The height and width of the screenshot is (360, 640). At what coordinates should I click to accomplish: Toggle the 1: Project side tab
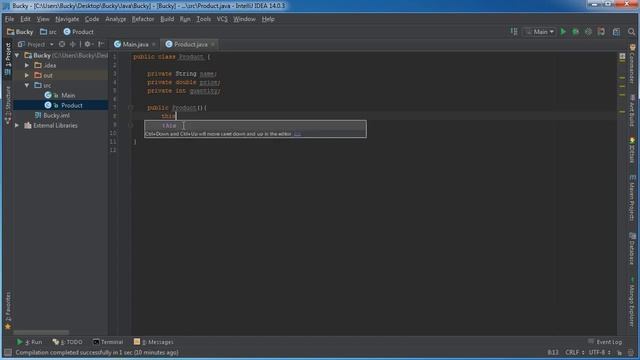coord(8,60)
